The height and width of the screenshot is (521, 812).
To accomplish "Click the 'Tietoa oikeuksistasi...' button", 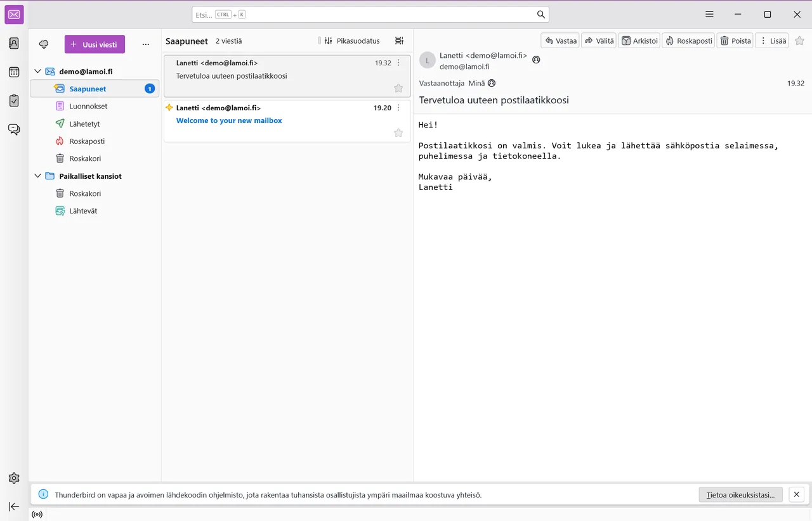I will click(740, 494).
